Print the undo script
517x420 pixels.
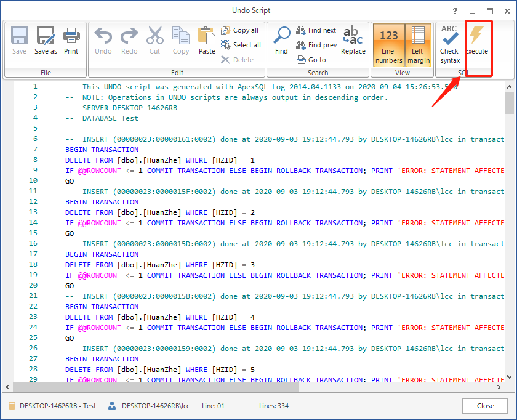[x=71, y=40]
